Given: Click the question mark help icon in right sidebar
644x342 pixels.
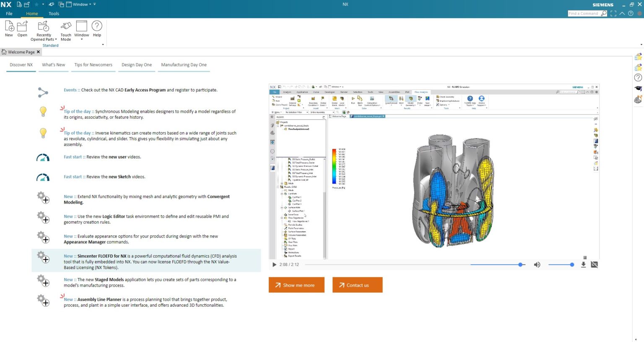Looking at the screenshot, I should pos(638,77).
